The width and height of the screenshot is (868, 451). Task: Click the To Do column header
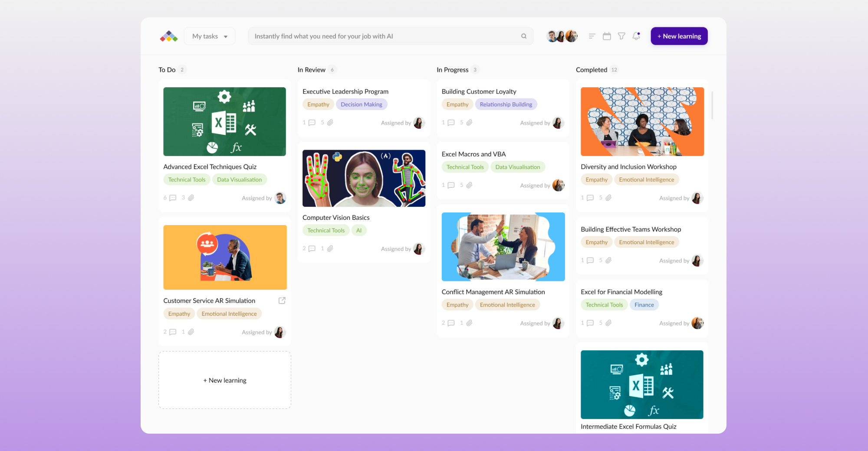(167, 70)
